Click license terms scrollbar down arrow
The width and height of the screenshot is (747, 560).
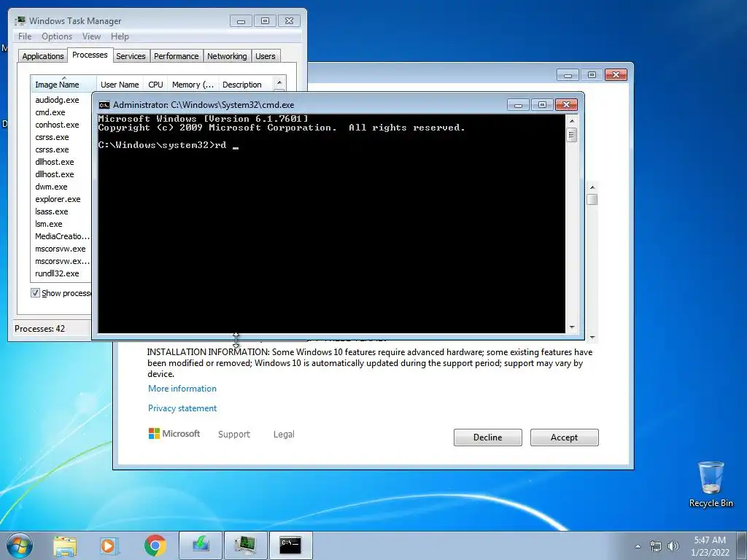[592, 337]
